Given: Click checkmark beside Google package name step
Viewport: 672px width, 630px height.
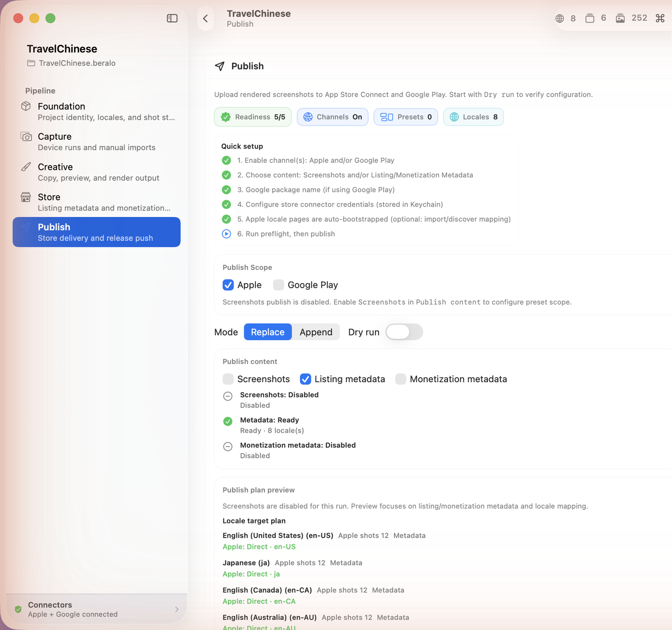Looking at the screenshot, I should (x=226, y=190).
